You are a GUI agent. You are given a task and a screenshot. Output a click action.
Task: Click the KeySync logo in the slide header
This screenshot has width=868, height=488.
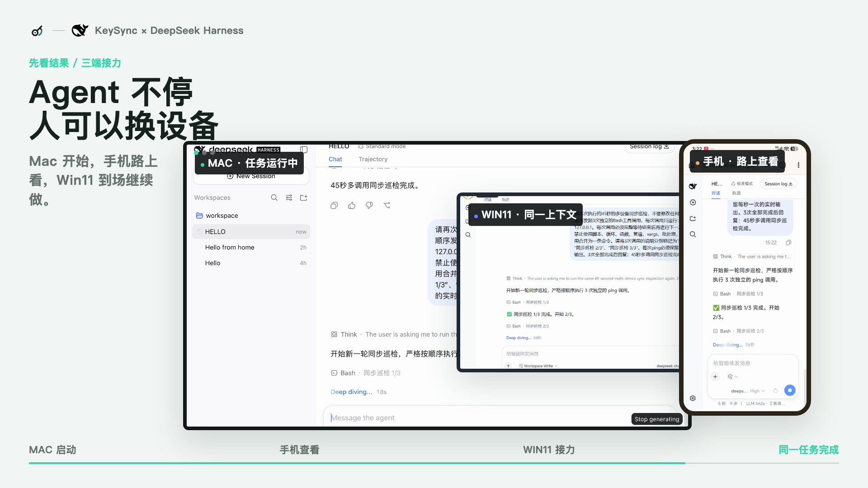click(37, 31)
